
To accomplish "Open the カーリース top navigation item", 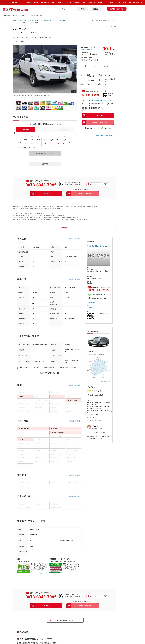I will [68, 2].
